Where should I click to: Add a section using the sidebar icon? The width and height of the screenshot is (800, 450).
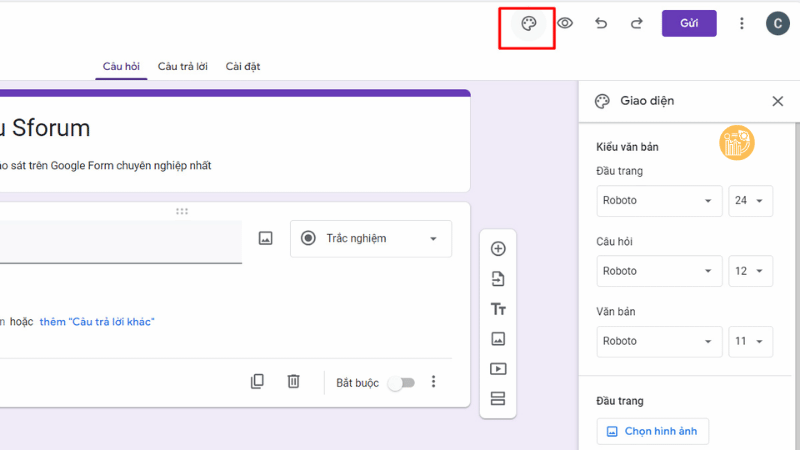498,399
